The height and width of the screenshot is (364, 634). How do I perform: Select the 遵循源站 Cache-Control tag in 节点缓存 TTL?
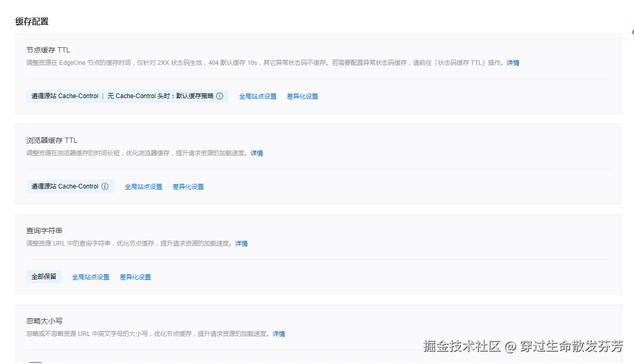click(x=64, y=96)
